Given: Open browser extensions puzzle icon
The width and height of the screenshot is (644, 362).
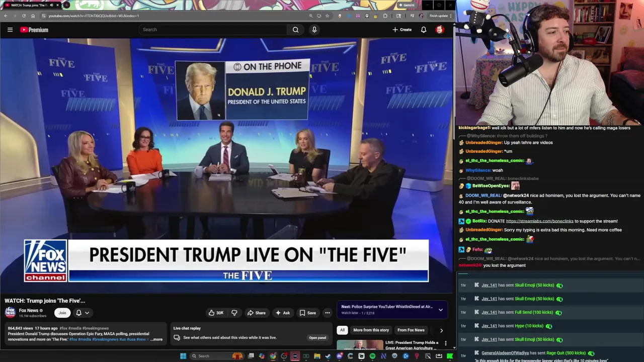Looking at the screenshot, I should (385, 16).
